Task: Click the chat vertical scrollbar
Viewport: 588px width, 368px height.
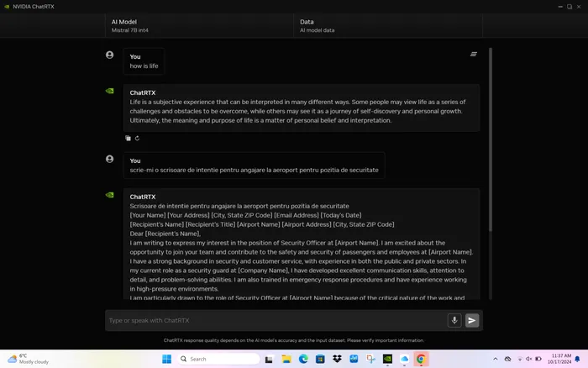Action: click(490, 139)
